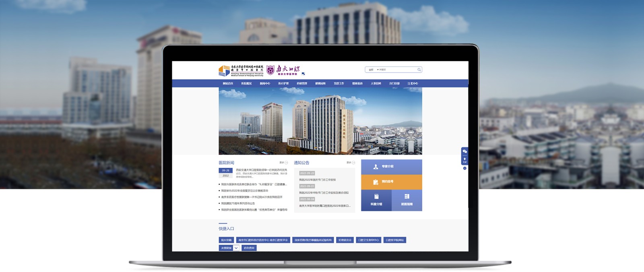Image resolution: width=644 pixels, height=272 pixels.
Task: Open 就医指南 medical guide tile
Action: coord(407,200)
